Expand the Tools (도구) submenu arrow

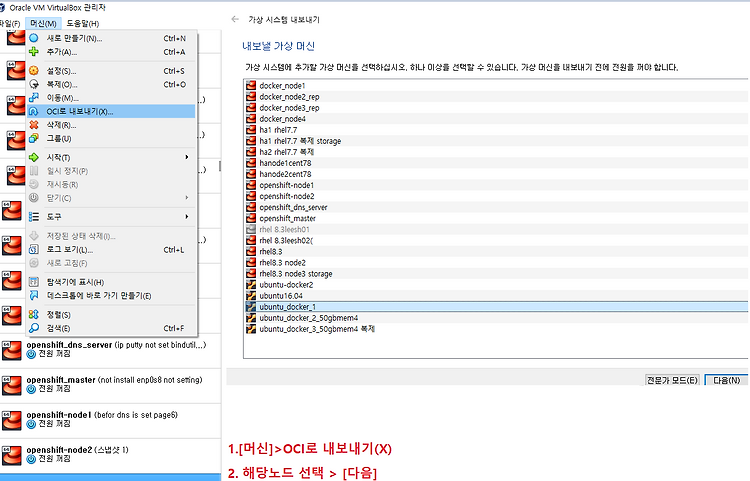187,217
